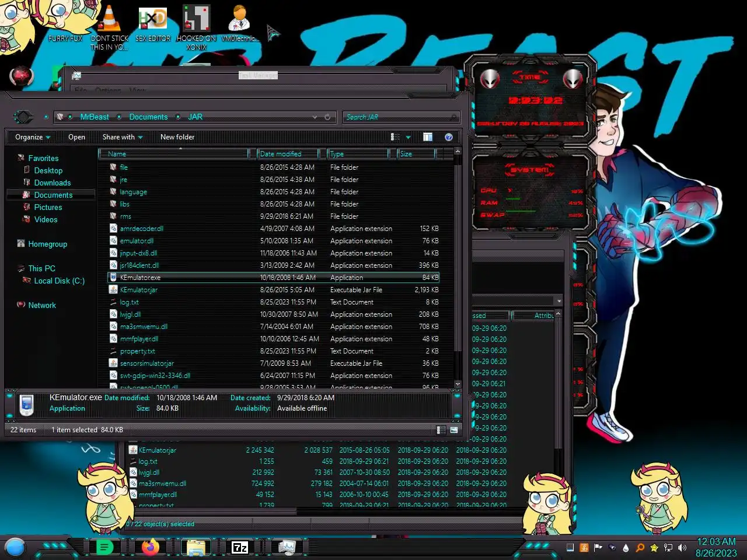Open the HxD 'SEX EDITOR' desktop shortcut
The image size is (747, 560).
153,24
